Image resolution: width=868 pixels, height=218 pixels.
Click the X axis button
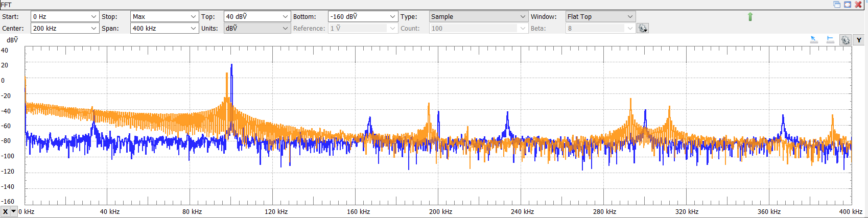[x=5, y=212]
